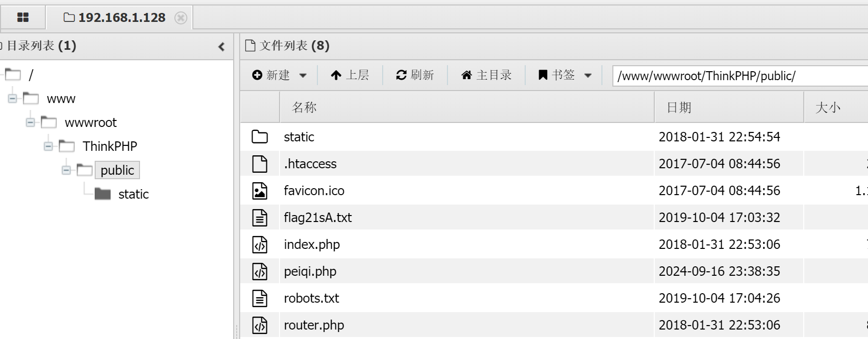Go to home directory (主目录)
Viewport: 868px width, 339px height.
pyautogui.click(x=486, y=75)
